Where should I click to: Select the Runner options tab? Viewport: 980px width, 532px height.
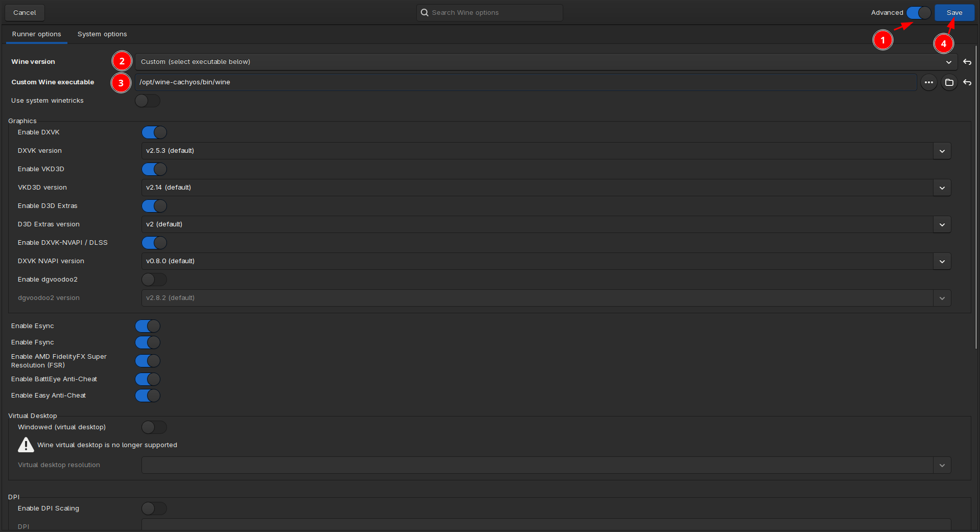[x=36, y=34]
